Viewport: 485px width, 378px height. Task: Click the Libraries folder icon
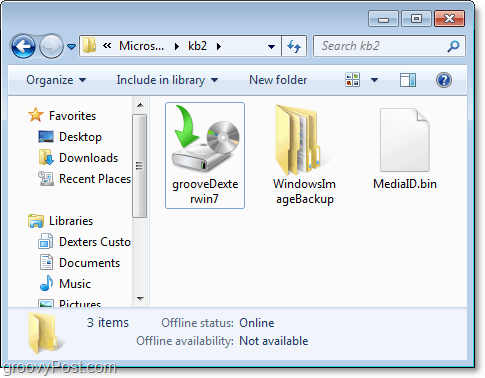point(36,221)
